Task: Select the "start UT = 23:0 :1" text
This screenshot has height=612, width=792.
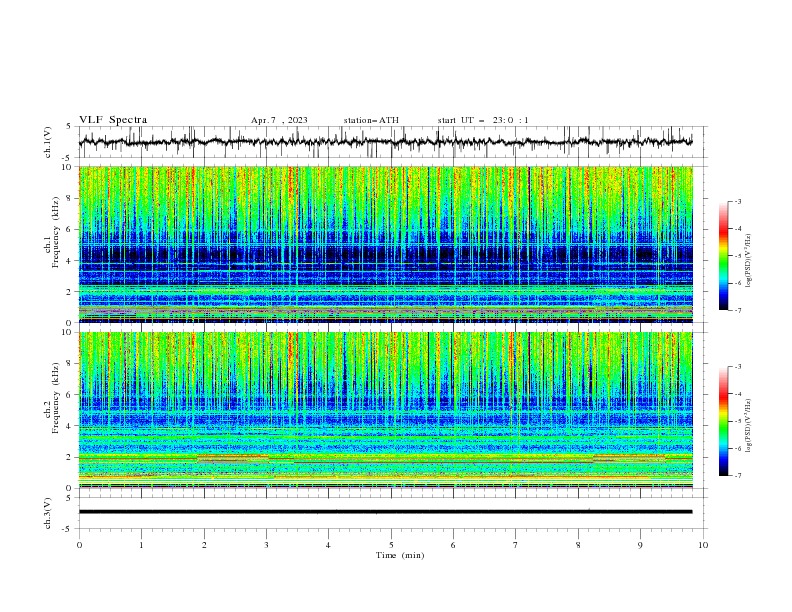Action: 483,120
